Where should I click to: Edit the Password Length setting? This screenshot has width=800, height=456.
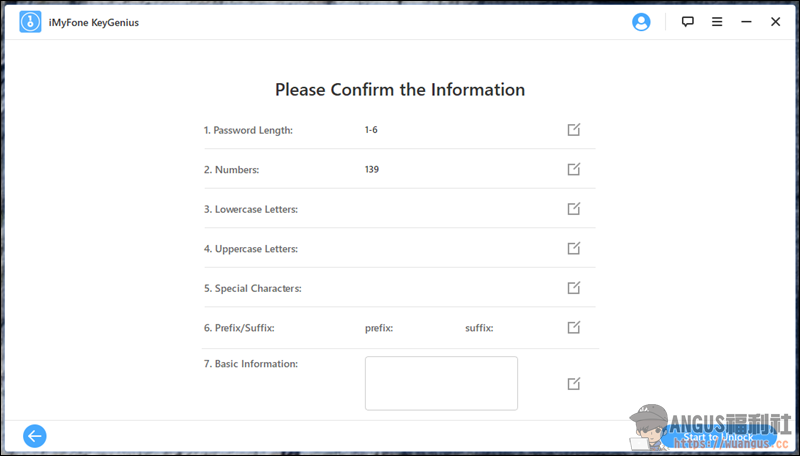pos(574,130)
